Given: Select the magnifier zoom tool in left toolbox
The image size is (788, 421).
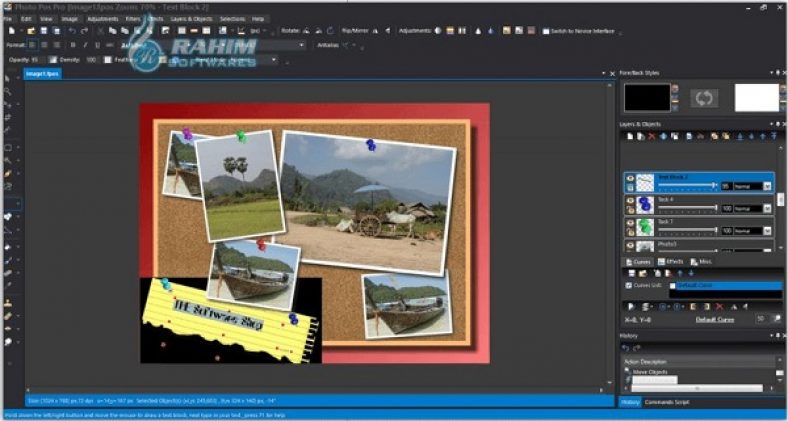Looking at the screenshot, I should point(7,92).
